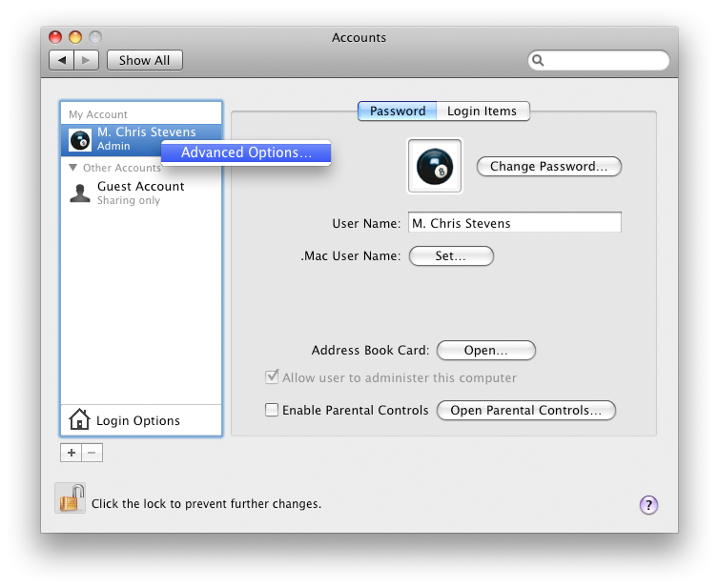Click the plus button to add account

(72, 453)
